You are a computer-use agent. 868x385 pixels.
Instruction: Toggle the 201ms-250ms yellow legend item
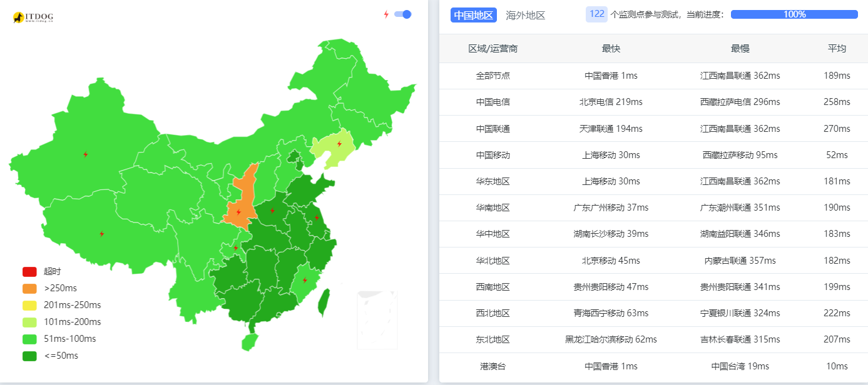pyautogui.click(x=62, y=306)
